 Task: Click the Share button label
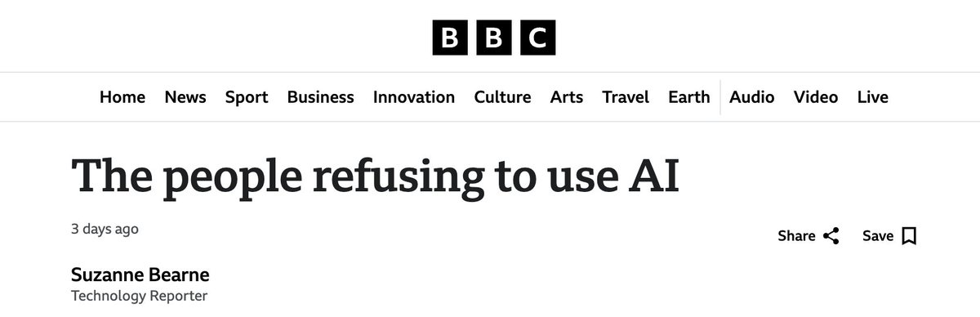click(x=796, y=236)
